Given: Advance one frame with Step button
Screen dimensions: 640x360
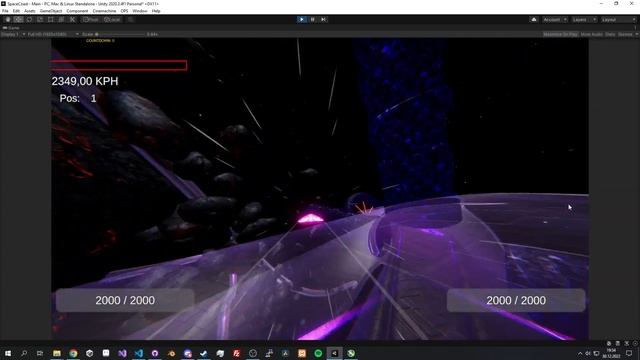Looking at the screenshot, I should tap(323, 19).
